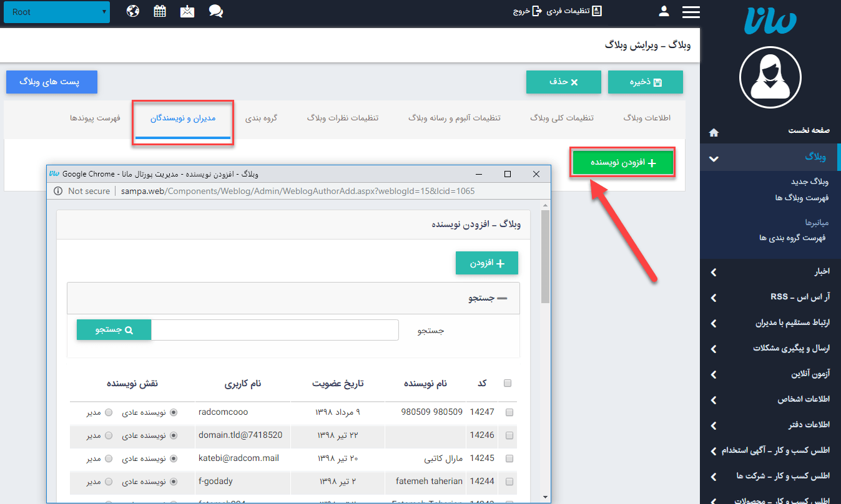Image resolution: width=841 pixels, height=504 pixels.
Task: Open the Root dropdown selector
Action: (x=56, y=12)
